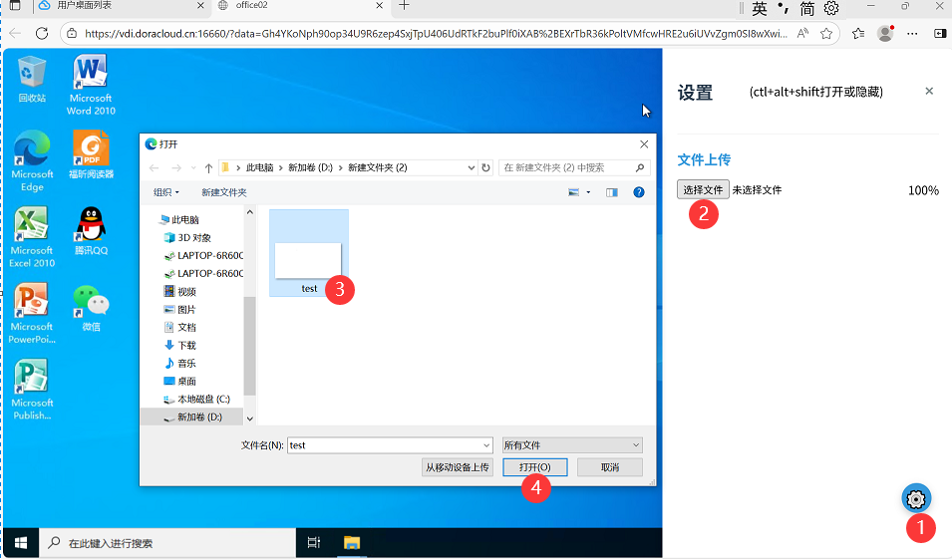Click the floating settings gear icon
The width and height of the screenshot is (952, 560).
coord(915,498)
